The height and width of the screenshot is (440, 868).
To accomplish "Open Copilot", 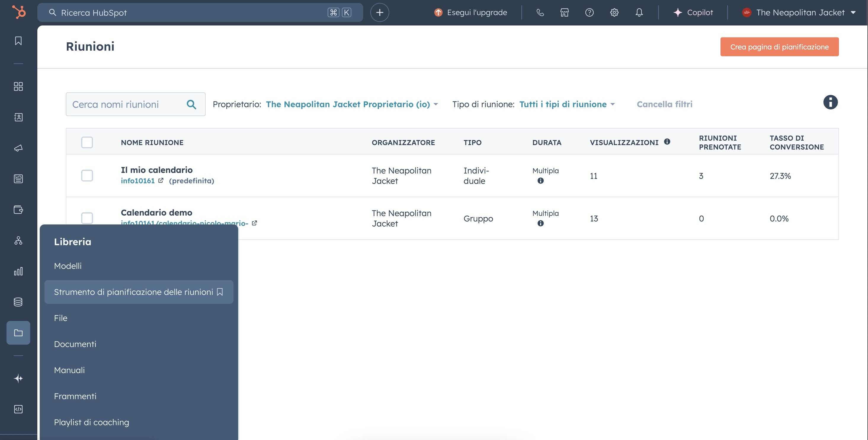I will [693, 12].
